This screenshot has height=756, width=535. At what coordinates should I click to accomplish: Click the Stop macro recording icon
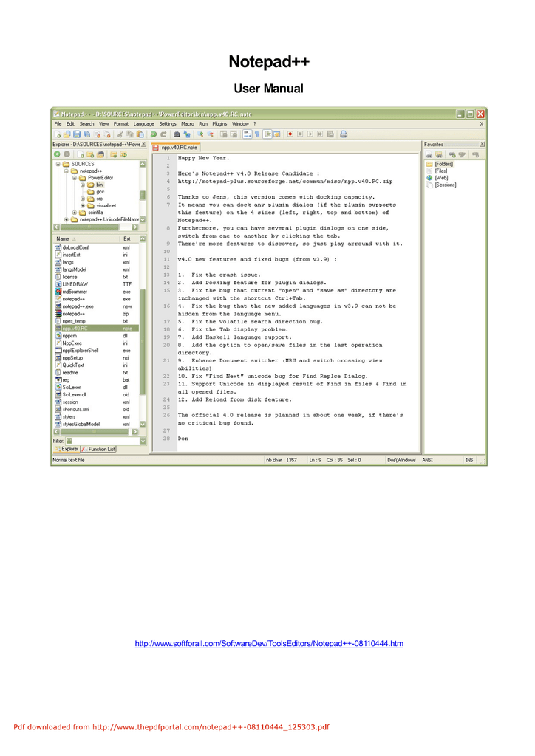300,134
